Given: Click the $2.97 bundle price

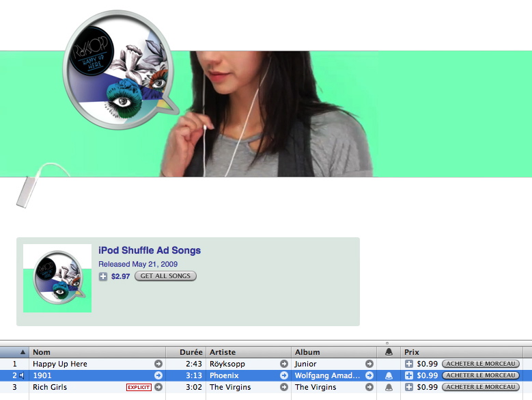Looking at the screenshot, I should point(120,276).
